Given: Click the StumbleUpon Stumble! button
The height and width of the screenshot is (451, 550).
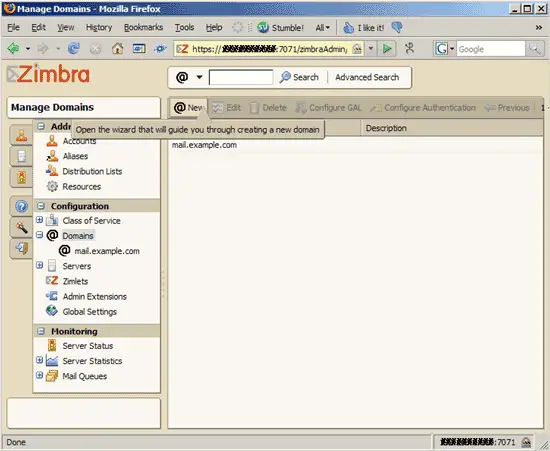Looking at the screenshot, I should point(281,27).
